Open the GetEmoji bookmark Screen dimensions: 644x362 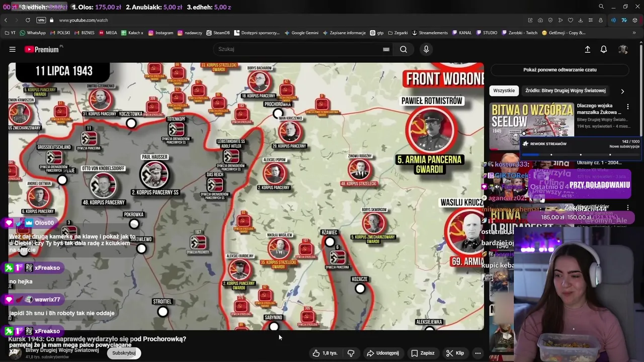(x=563, y=33)
